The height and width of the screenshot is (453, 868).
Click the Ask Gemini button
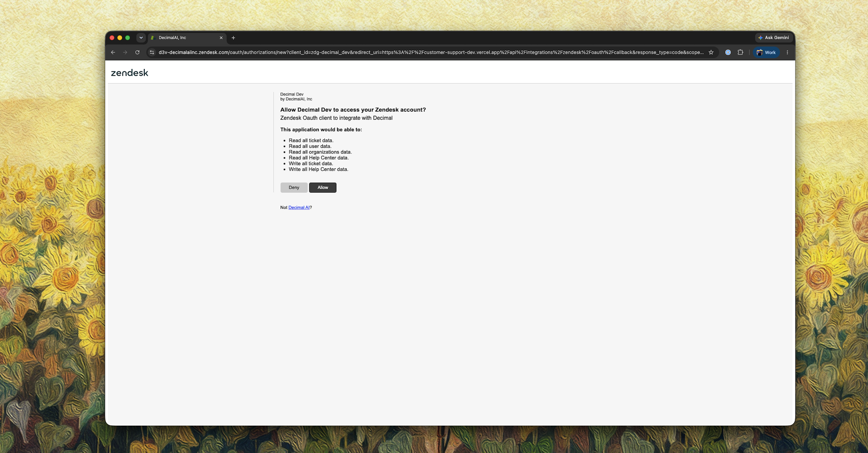click(773, 38)
